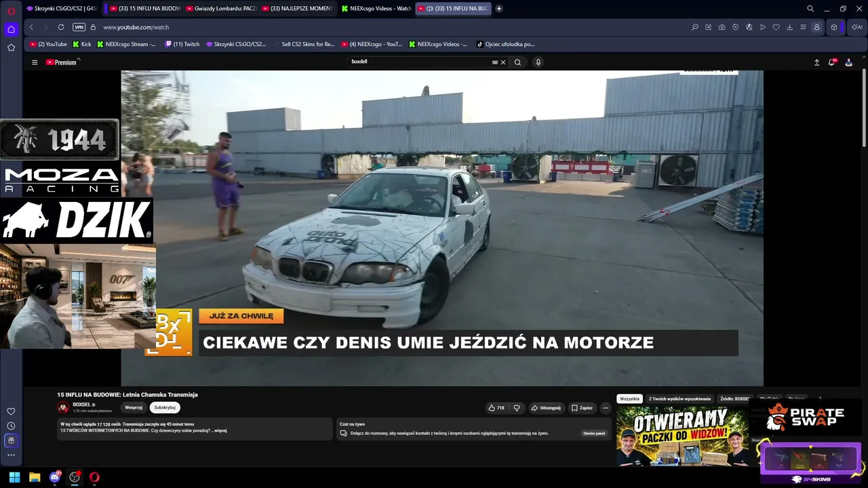Screen dimensions: 868x488
Task: Switch to the Gwiazdy Lombardu tab
Action: 221,9
